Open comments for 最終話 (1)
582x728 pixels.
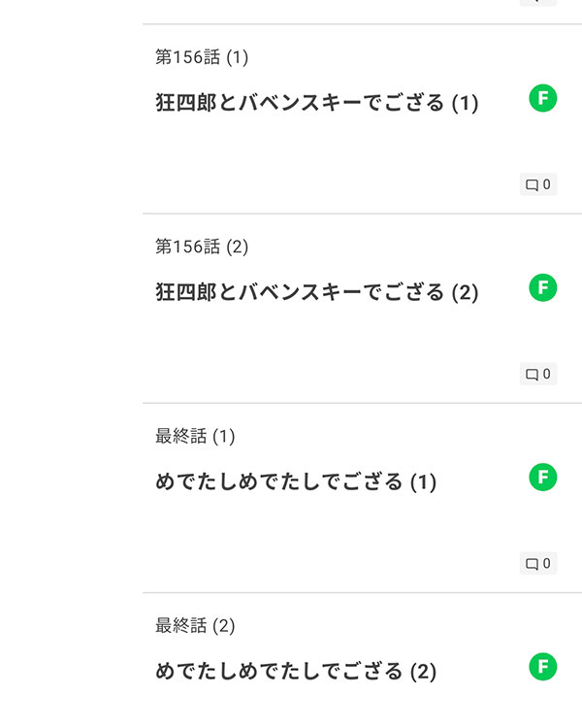[x=538, y=563]
